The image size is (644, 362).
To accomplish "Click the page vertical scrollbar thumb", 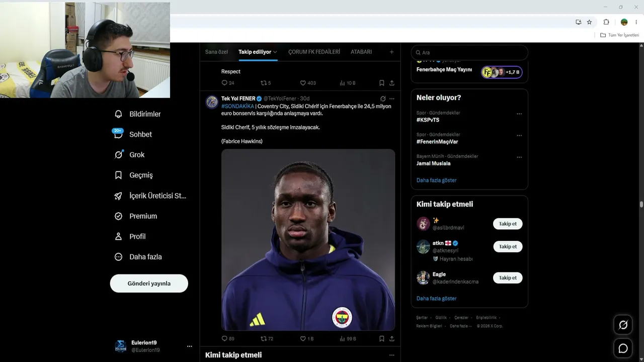I will click(x=641, y=204).
